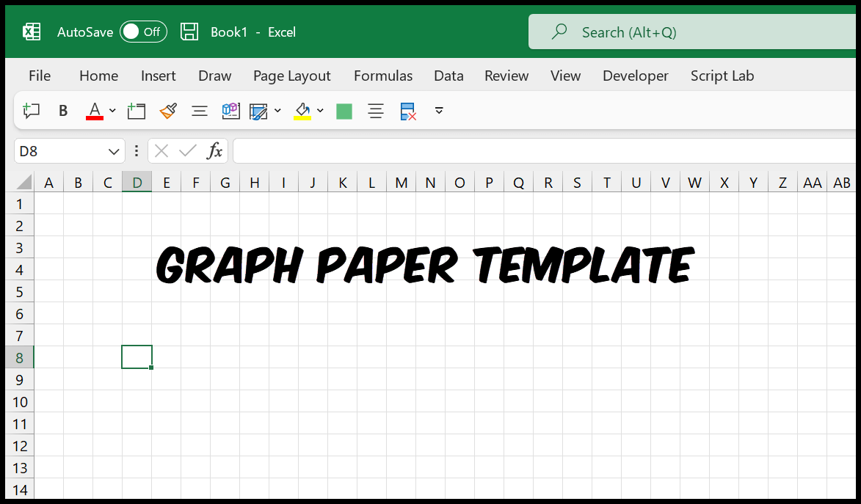Select column W header

point(694,182)
